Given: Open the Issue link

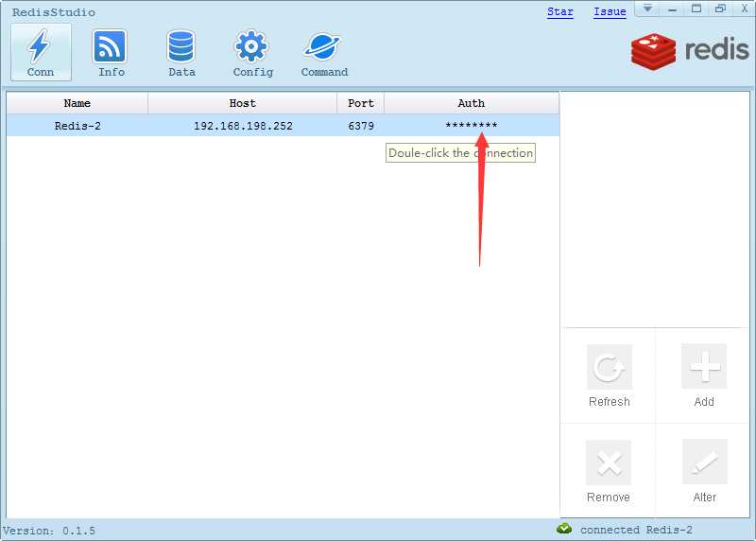Looking at the screenshot, I should coord(610,11).
